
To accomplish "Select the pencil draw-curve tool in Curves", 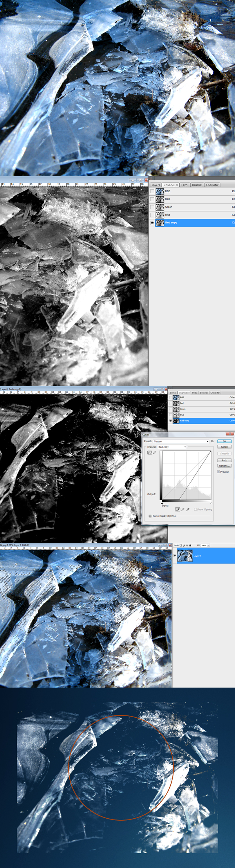I will pyautogui.click(x=154, y=453).
